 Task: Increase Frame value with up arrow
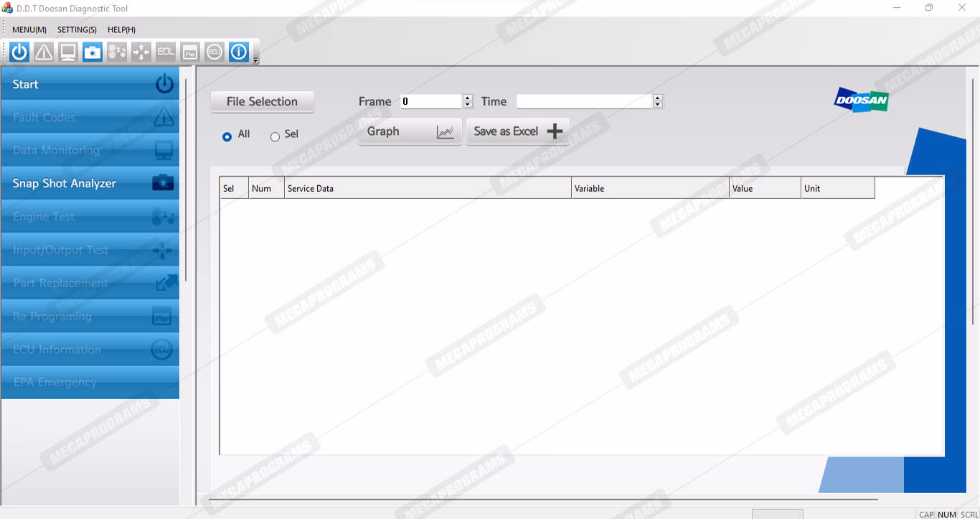coord(468,98)
